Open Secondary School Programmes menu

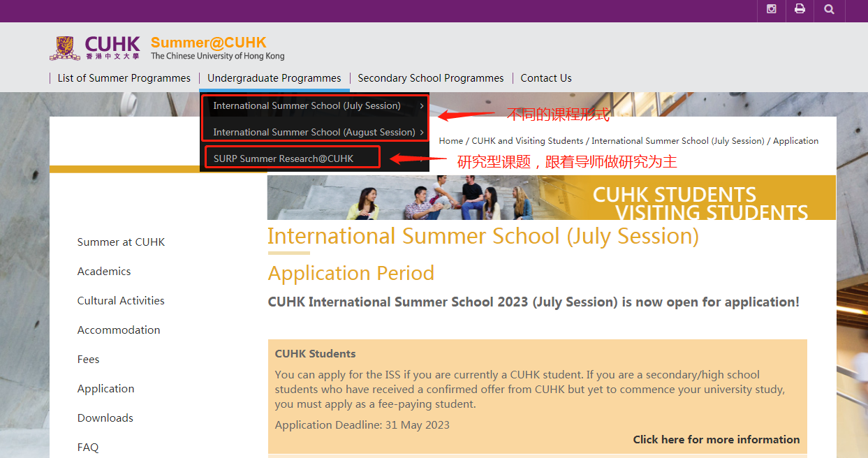[431, 78]
